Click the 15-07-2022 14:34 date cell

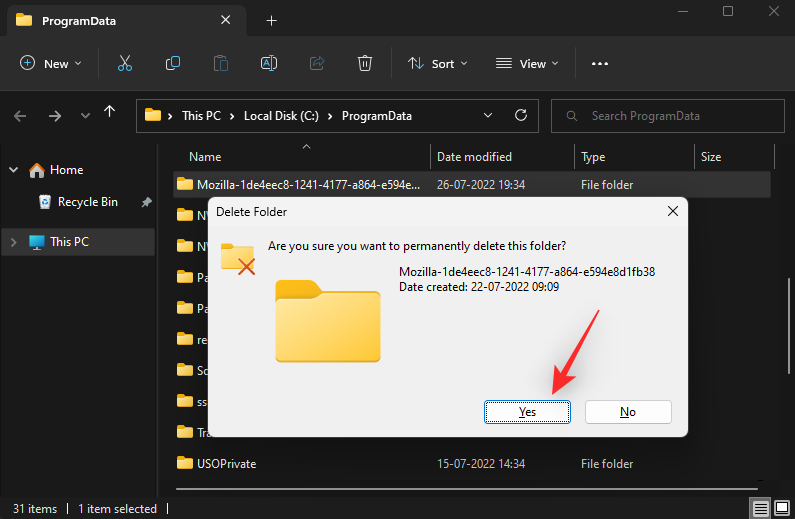tap(481, 464)
